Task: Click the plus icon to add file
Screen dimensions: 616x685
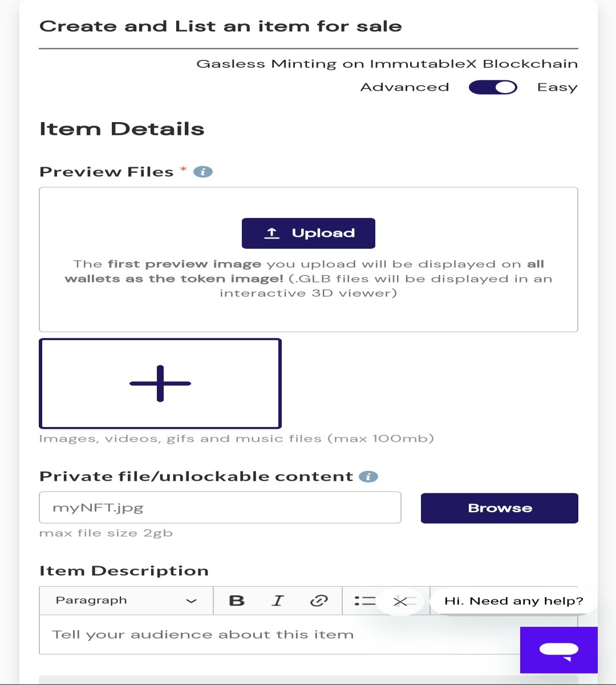Action: 160,384
